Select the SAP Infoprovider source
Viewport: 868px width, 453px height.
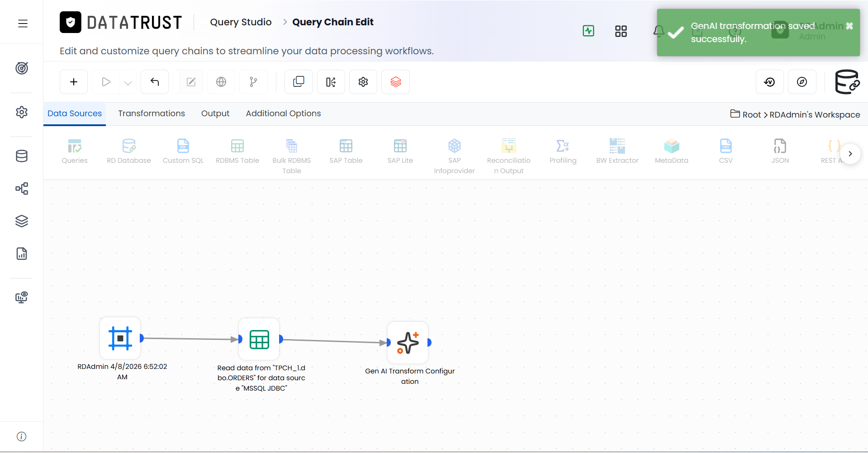point(455,156)
